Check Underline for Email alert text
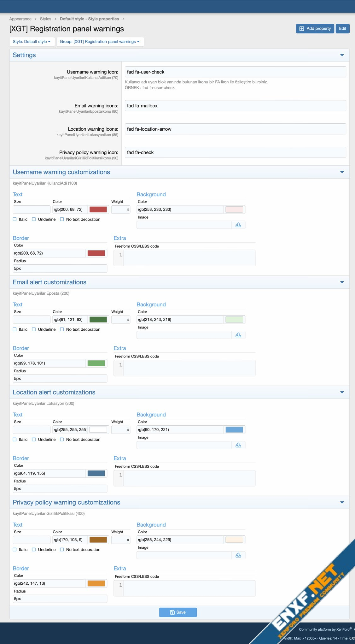The image size is (355, 644). (34, 329)
